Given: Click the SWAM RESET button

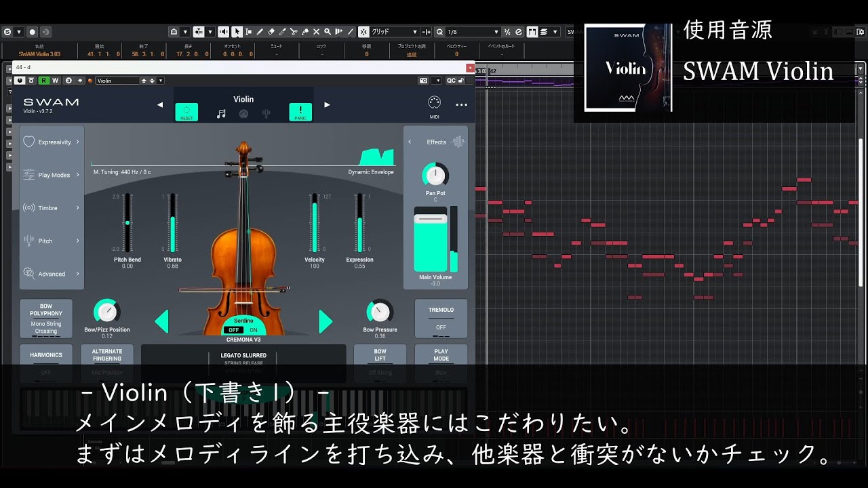Looking at the screenshot, I should click(186, 112).
